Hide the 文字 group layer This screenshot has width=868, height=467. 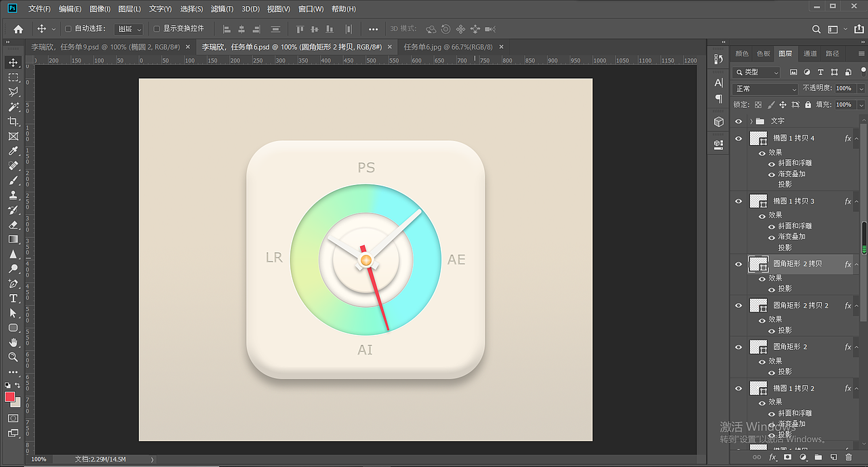tap(738, 121)
